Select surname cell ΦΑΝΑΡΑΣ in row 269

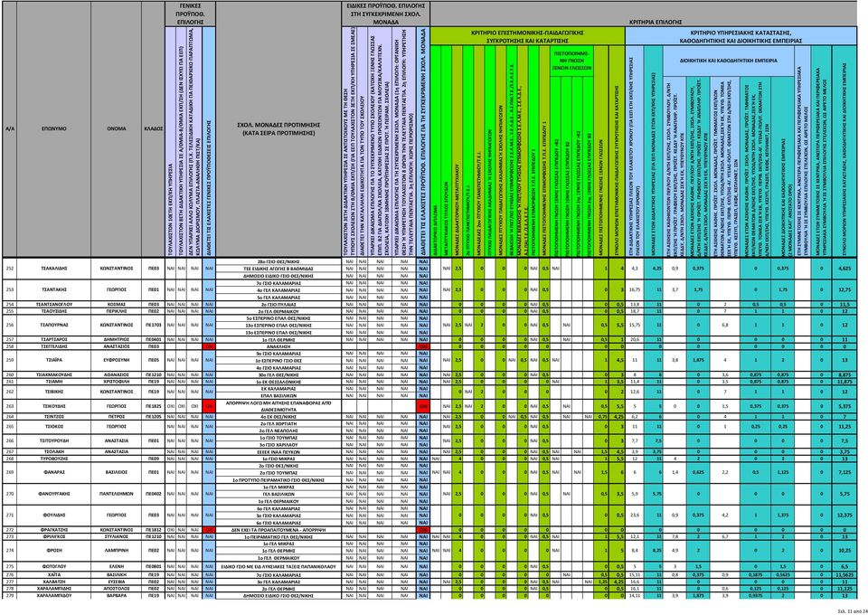54,473
